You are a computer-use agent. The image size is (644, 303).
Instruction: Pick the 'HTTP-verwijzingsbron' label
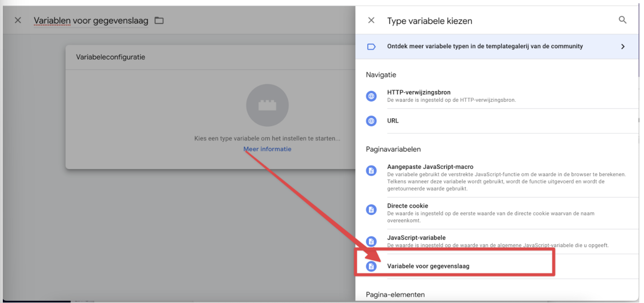click(419, 93)
